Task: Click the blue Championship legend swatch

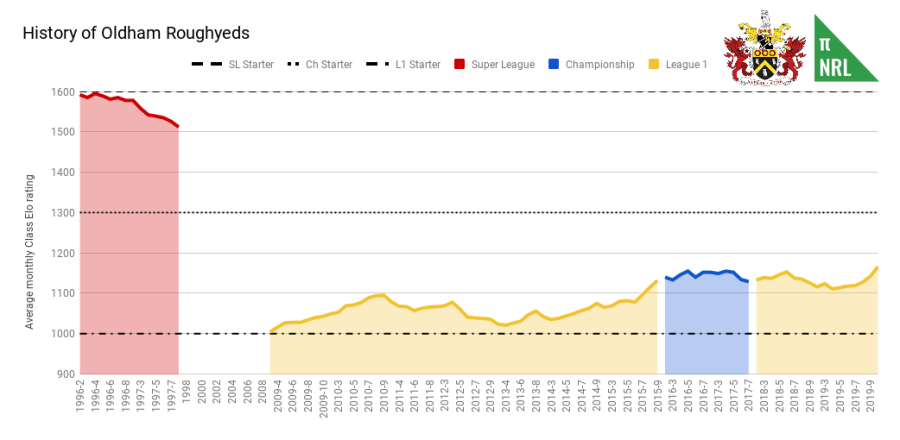Action: point(554,64)
